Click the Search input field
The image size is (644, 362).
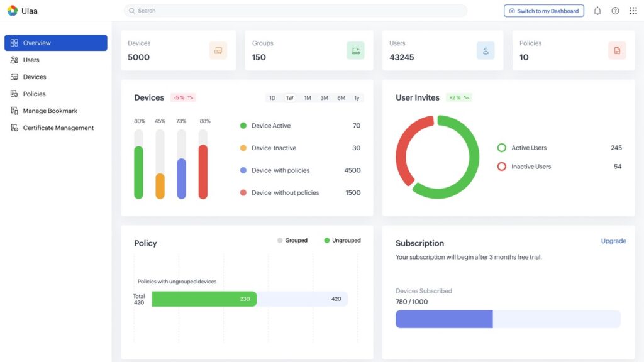point(296,11)
